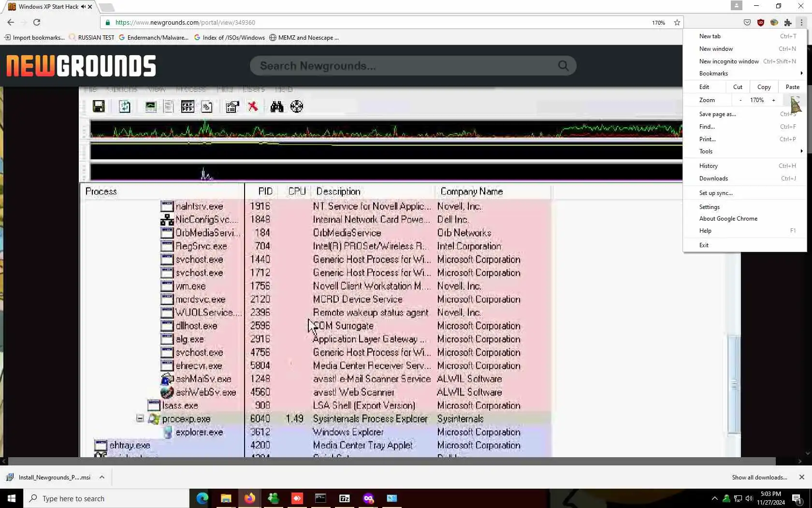Open Downloads from the Chrome menu
Viewport: 812px width, 508px height.
click(x=745, y=179)
